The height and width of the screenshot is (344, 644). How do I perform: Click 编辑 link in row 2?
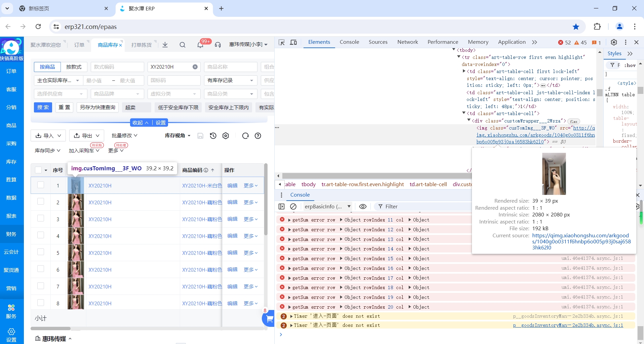pyautogui.click(x=232, y=202)
